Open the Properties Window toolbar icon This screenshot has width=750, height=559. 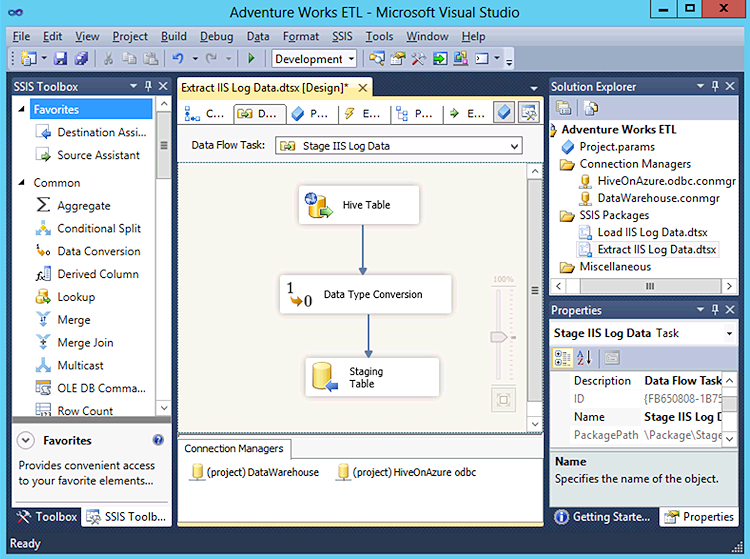pos(397,59)
